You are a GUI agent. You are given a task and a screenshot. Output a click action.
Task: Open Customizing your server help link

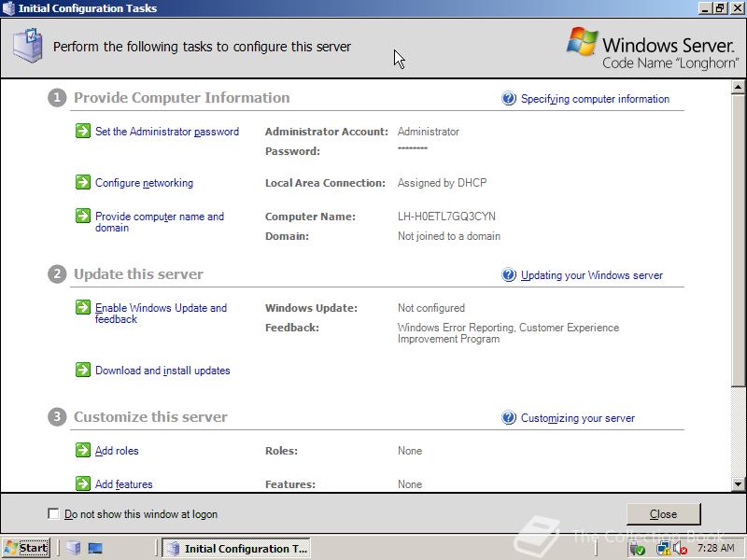(x=578, y=418)
